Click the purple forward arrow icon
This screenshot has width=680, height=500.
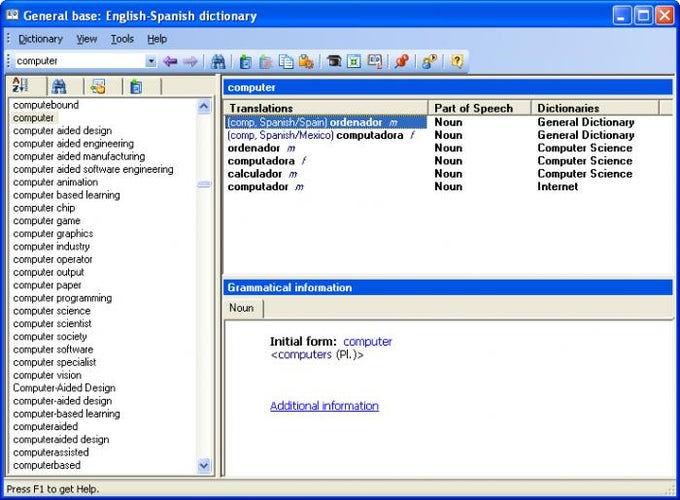click(x=190, y=62)
